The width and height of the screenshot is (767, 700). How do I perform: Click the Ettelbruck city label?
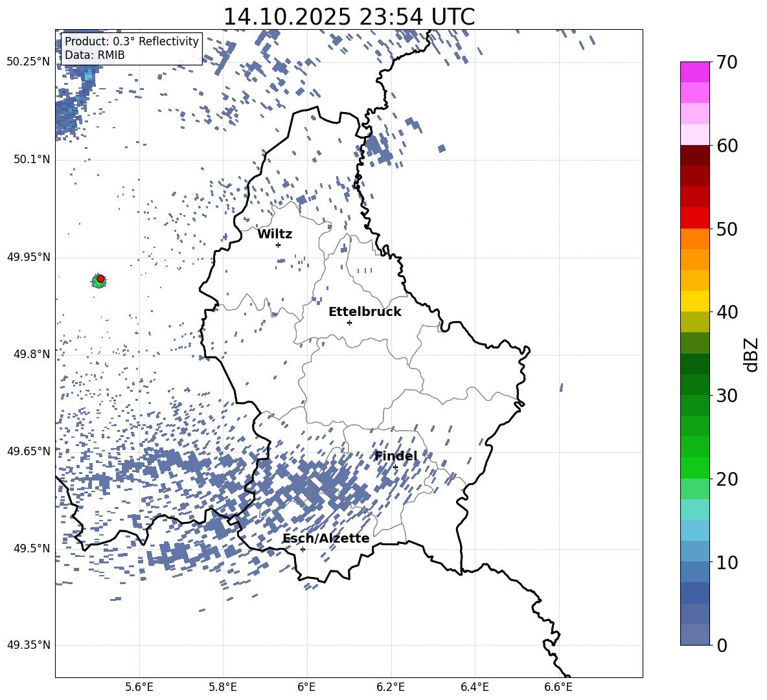(365, 312)
